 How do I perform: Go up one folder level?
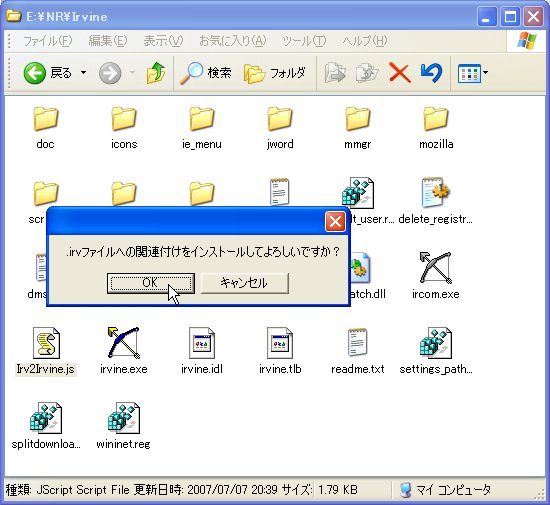(156, 73)
